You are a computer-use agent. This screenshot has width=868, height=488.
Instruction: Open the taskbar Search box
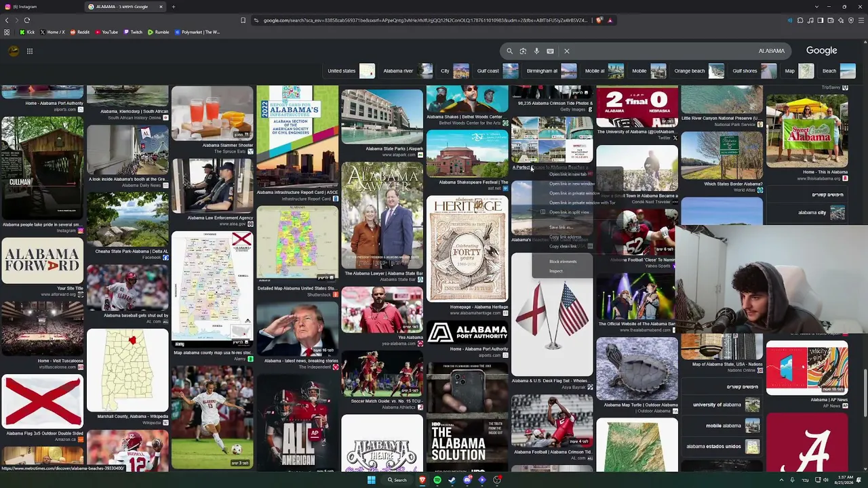[397, 480]
